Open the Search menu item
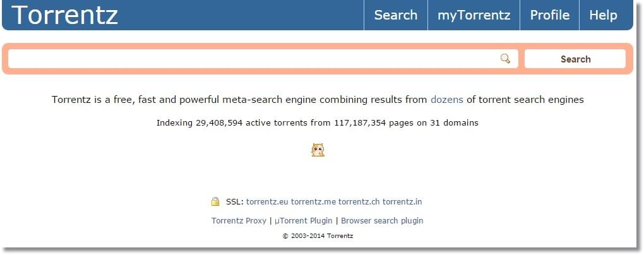The width and height of the screenshot is (644, 255). tap(395, 15)
